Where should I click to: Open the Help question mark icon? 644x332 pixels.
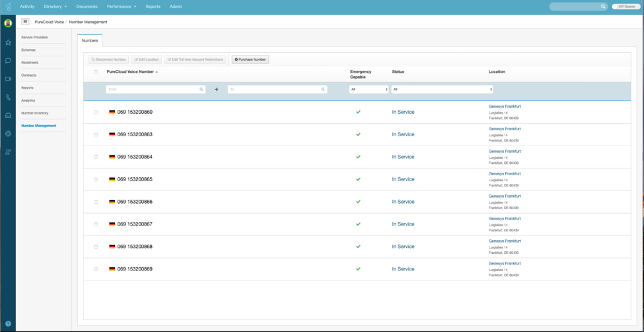point(8,324)
